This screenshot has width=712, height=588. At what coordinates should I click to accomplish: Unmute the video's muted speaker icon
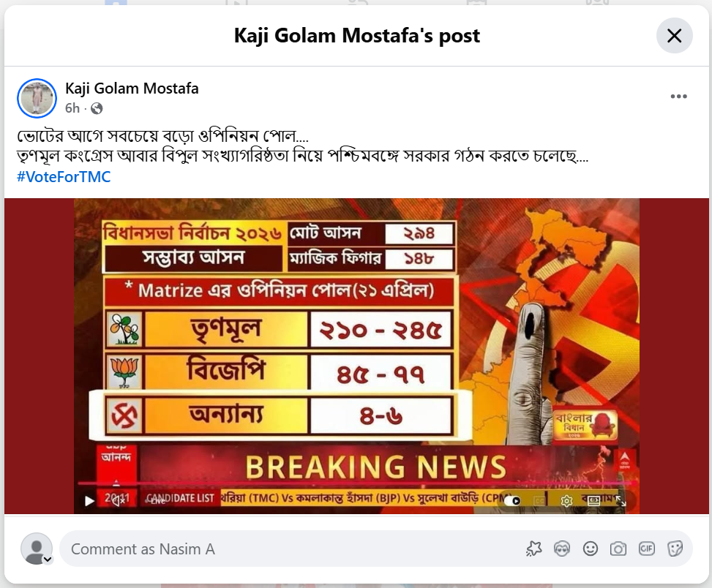pos(119,500)
